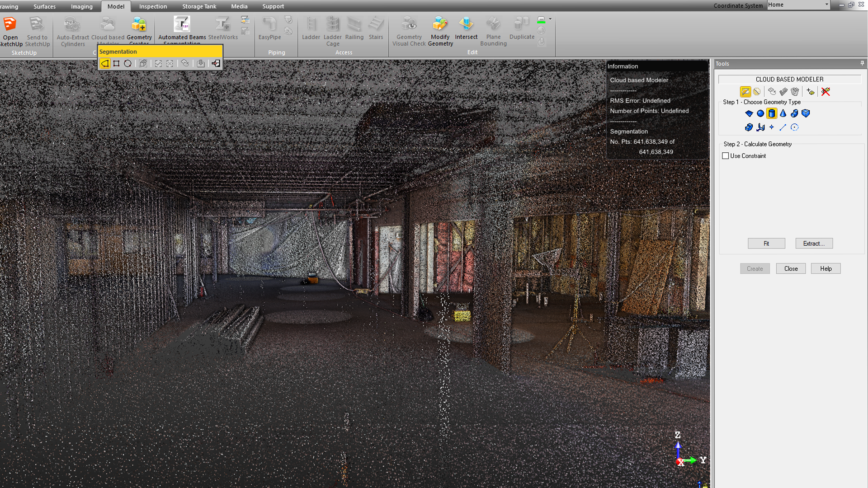Select rectangle segmentation fence tool
868x488 pixels.
(116, 64)
